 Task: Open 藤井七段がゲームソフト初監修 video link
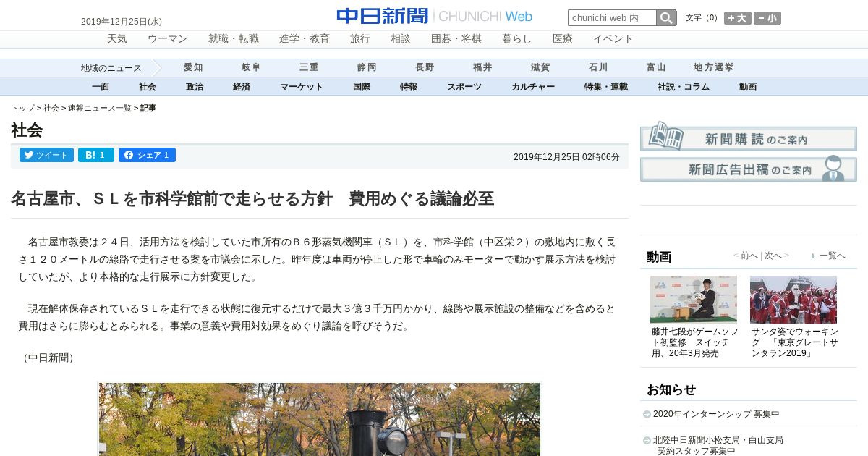pos(695,342)
